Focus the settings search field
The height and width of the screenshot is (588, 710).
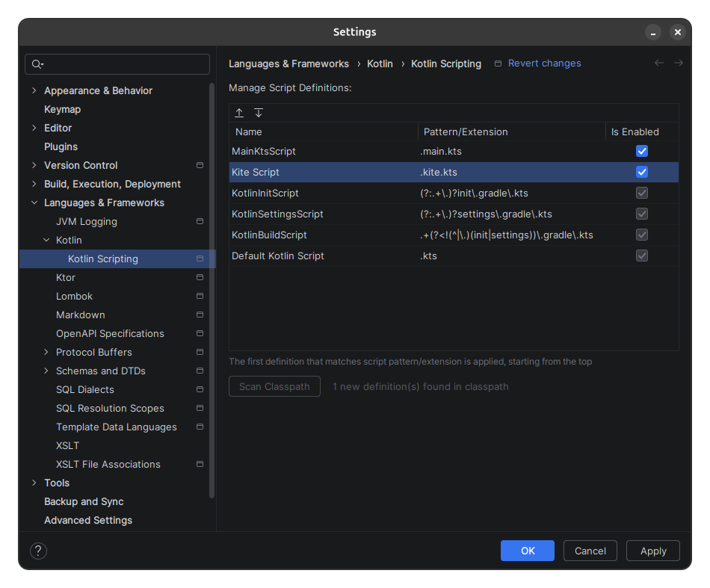coord(117,64)
